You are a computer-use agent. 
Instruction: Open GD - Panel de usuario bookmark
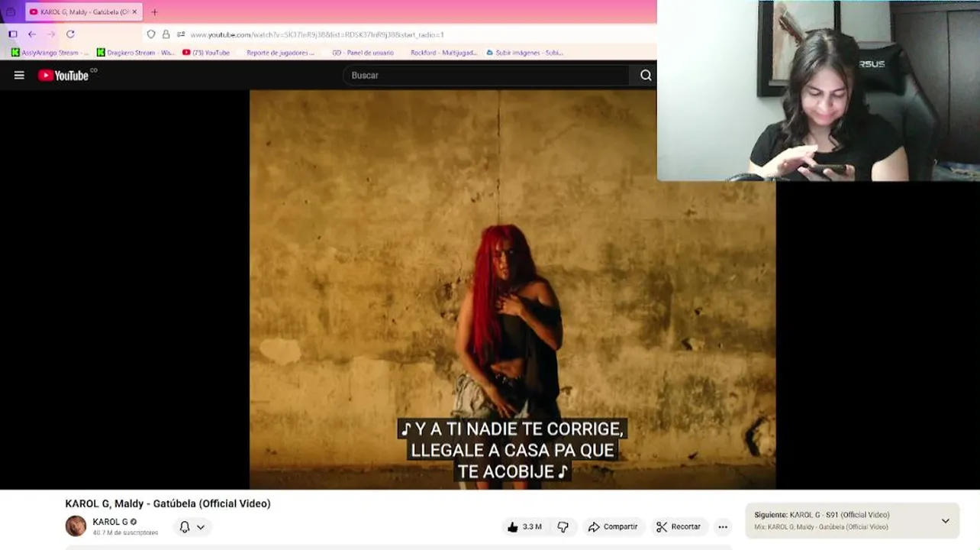click(x=362, y=53)
